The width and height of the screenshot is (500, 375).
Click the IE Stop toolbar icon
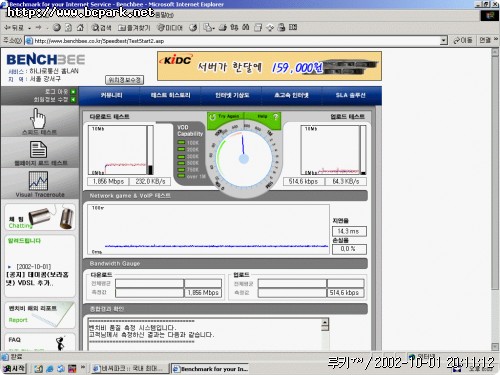pos(57,28)
